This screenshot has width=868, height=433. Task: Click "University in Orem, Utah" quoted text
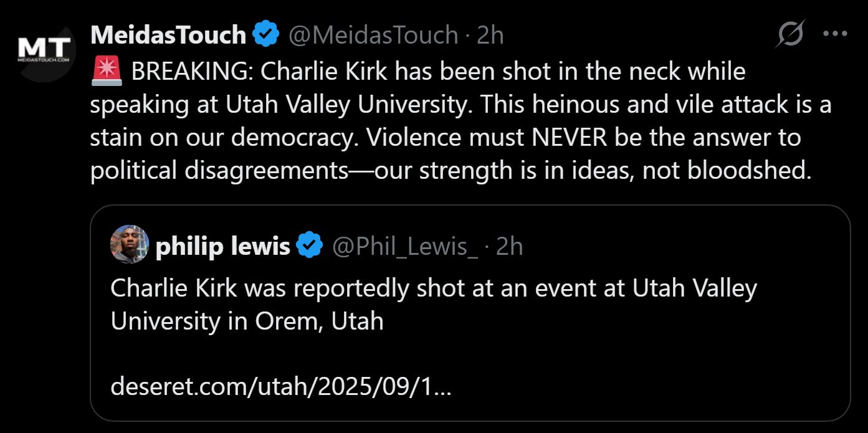tap(247, 321)
